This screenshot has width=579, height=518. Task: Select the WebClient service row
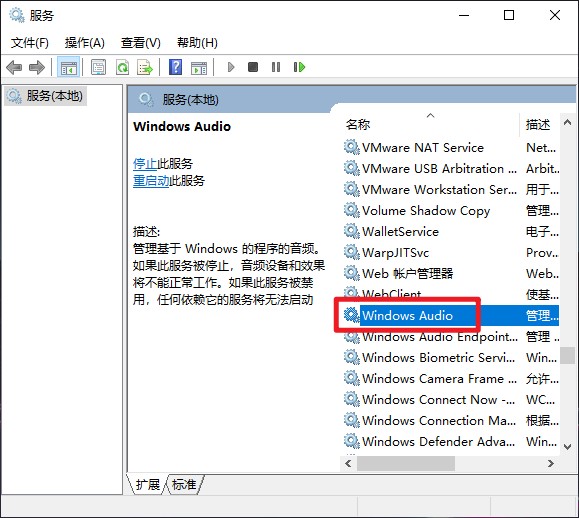click(450, 294)
